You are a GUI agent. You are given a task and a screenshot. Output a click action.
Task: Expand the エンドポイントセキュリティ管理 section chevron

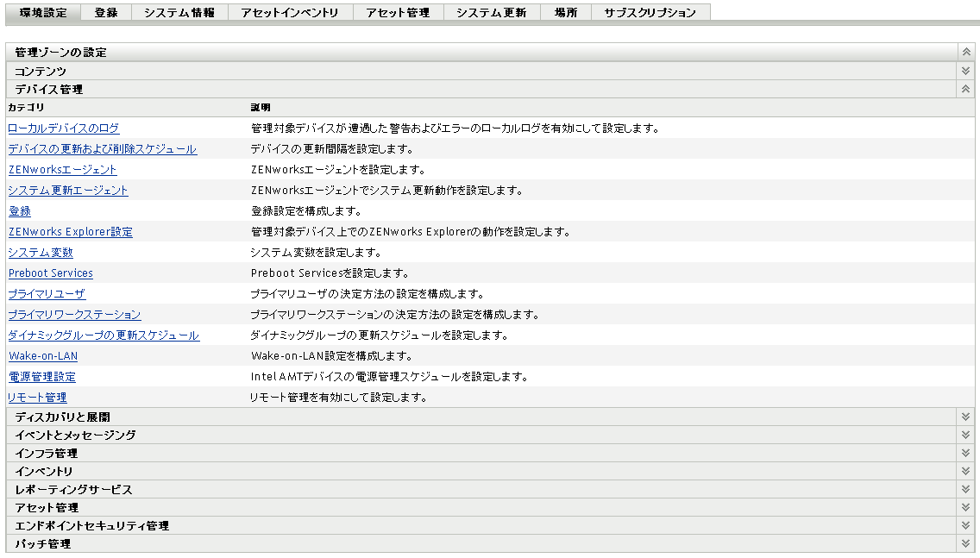pyautogui.click(x=965, y=525)
